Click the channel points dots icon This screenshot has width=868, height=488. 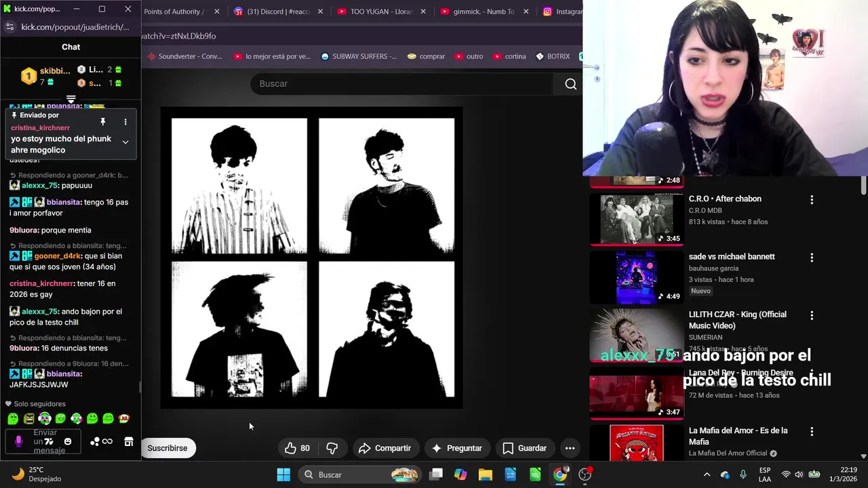95,442
